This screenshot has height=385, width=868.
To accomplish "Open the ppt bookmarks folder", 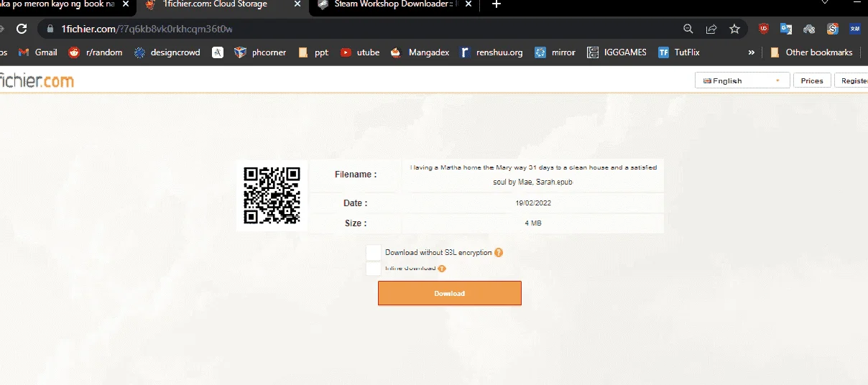I will click(x=313, y=52).
